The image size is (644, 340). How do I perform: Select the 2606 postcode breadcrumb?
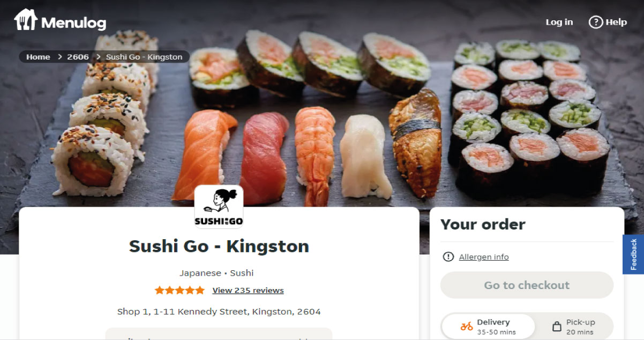[x=78, y=57]
